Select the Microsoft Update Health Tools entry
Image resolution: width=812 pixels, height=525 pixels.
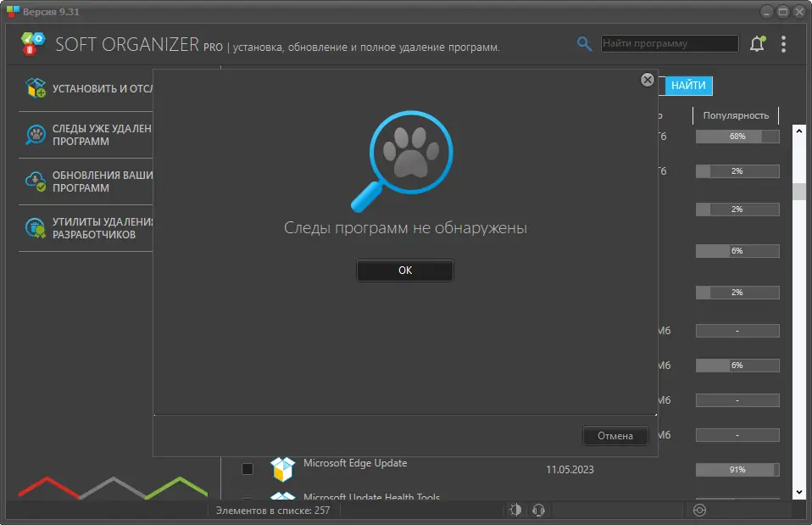[x=371, y=496]
